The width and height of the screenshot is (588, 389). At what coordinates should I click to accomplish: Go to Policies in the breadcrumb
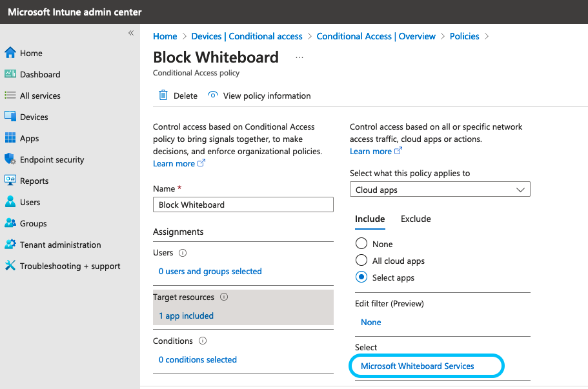(x=464, y=36)
